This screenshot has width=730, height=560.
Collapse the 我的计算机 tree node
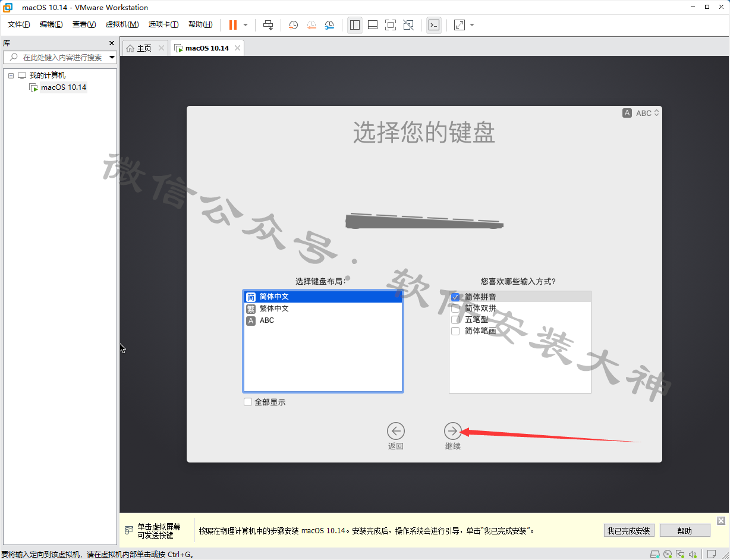click(x=11, y=75)
